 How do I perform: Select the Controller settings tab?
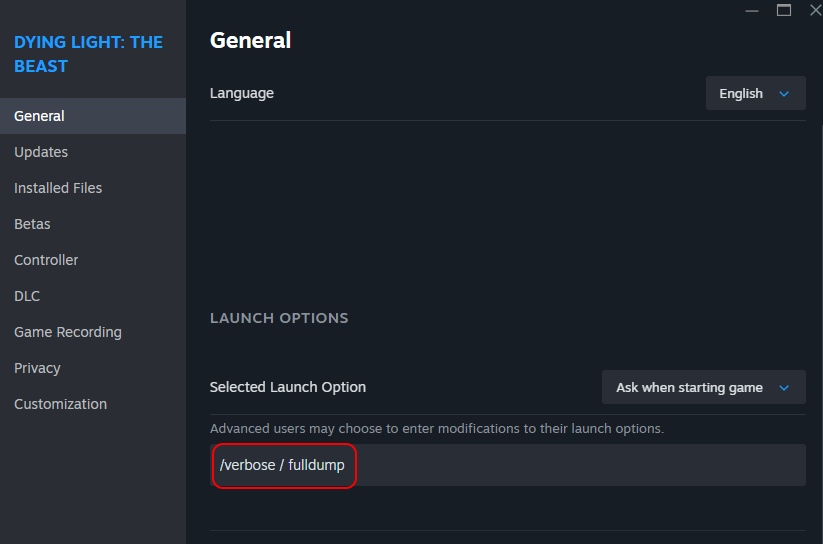point(46,260)
